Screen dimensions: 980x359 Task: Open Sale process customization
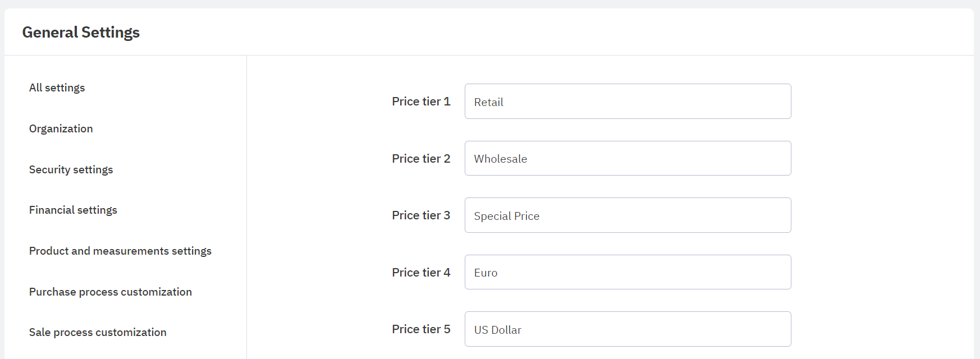[x=98, y=333]
